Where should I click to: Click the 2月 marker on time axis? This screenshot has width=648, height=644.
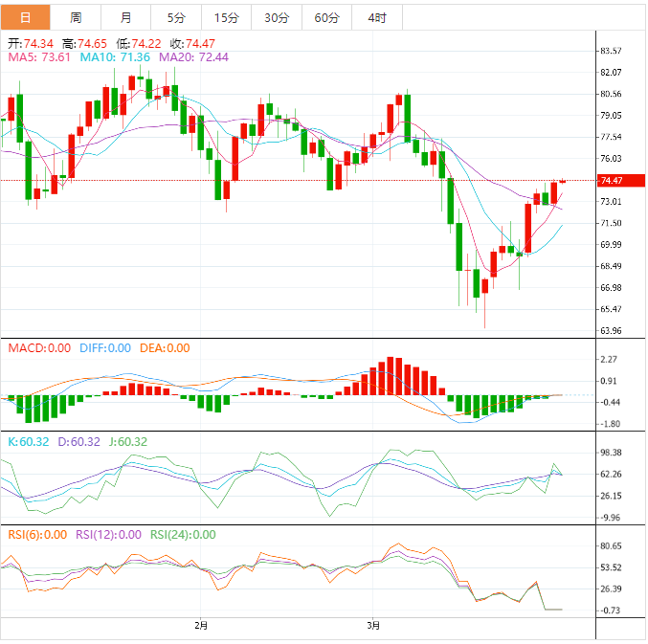(x=200, y=626)
